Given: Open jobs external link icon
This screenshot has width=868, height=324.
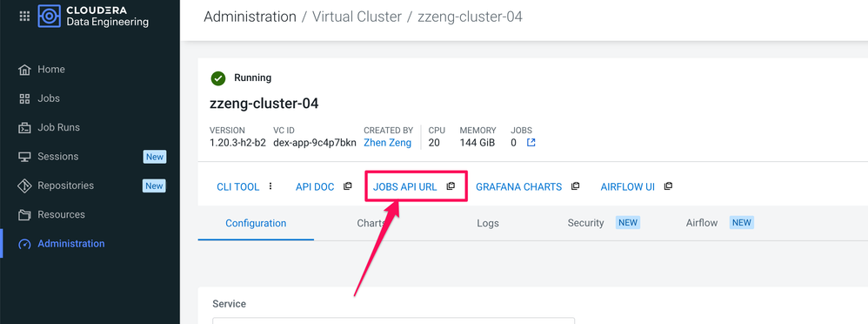Looking at the screenshot, I should (x=531, y=143).
